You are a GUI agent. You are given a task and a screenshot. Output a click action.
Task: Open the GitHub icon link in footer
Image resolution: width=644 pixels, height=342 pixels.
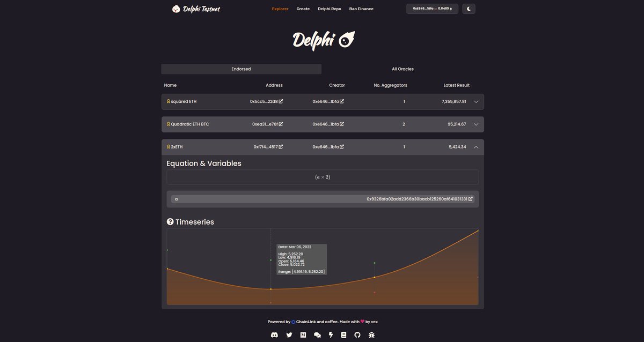coord(357,334)
